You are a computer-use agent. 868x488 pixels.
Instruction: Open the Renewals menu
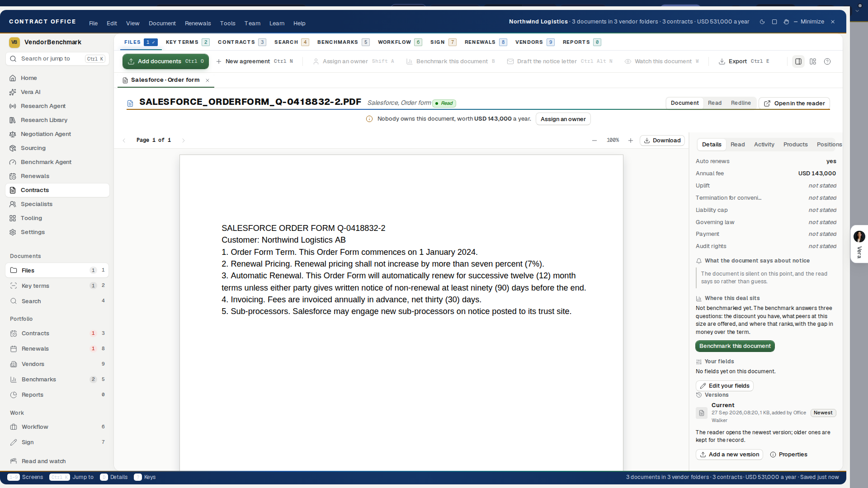(198, 23)
